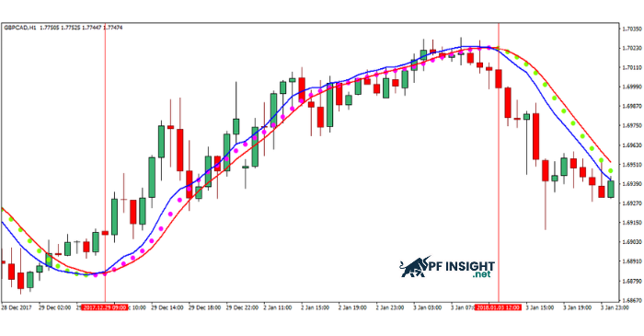Click the 1.68670 price level

coord(632,300)
